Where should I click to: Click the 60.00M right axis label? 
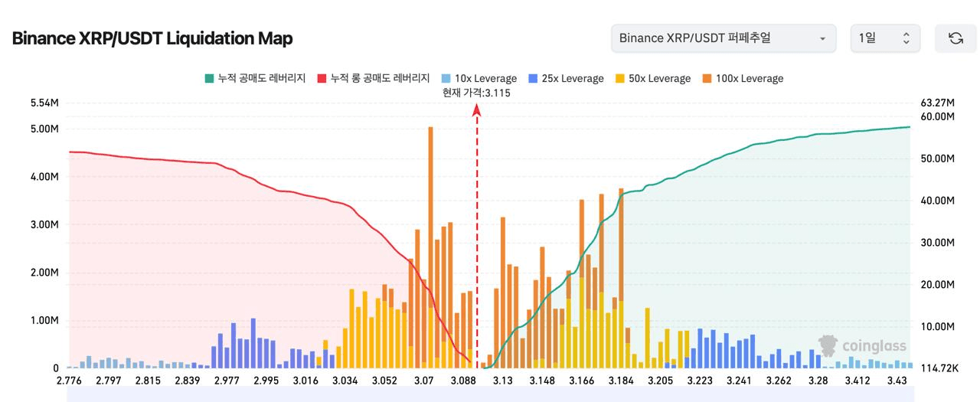coord(938,116)
